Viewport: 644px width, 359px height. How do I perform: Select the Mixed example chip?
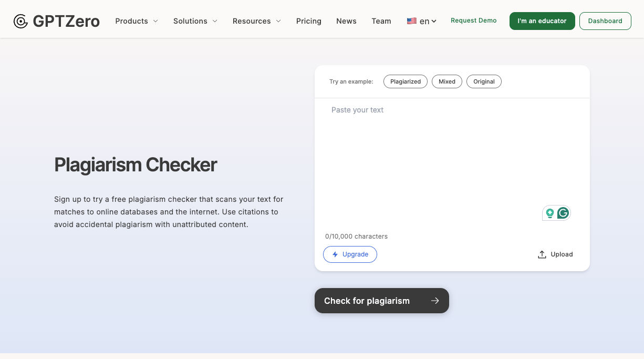(447, 81)
